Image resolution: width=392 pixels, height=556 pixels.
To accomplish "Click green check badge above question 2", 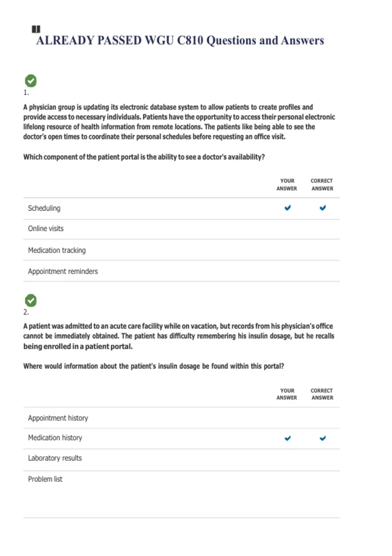I will (31, 300).
